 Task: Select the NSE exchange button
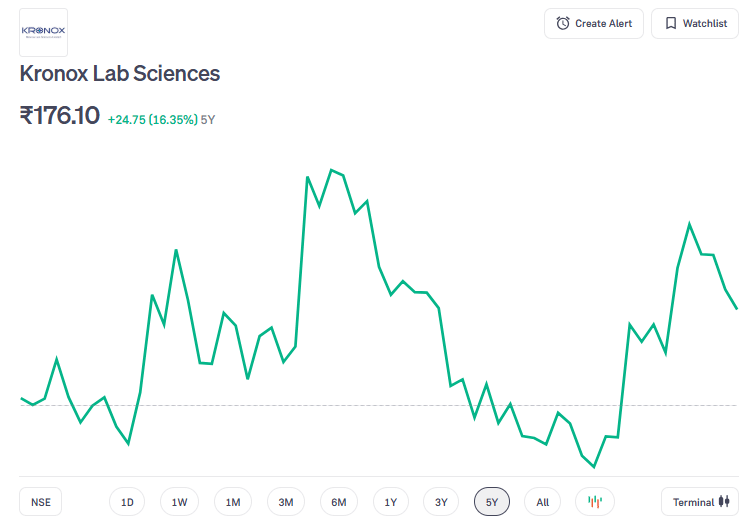(41, 502)
